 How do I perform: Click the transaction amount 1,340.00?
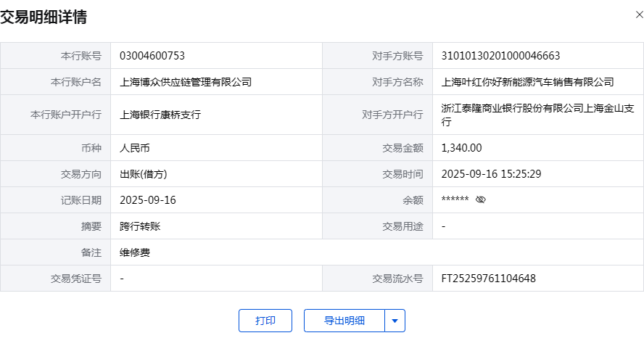point(461,148)
